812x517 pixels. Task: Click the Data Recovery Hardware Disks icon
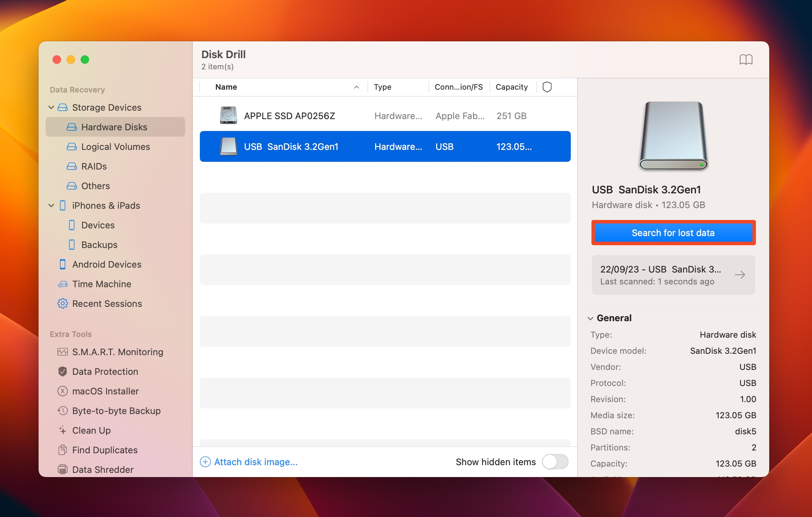[x=71, y=126]
